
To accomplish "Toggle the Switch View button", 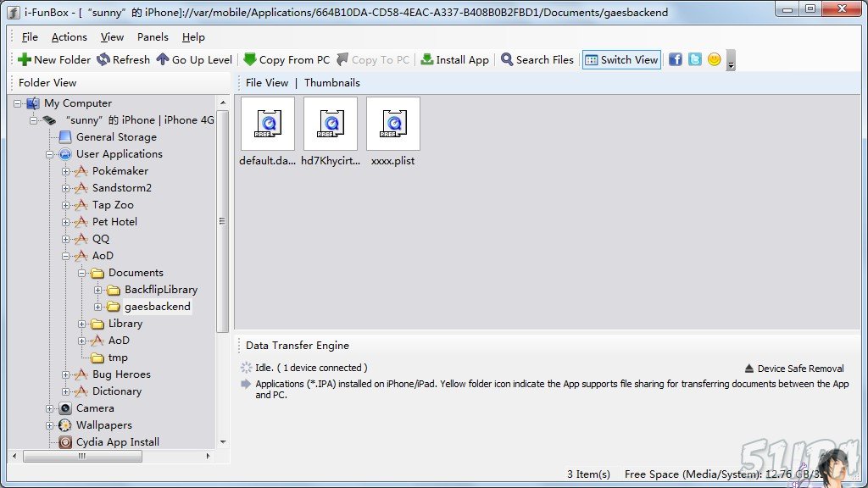I will click(x=621, y=60).
